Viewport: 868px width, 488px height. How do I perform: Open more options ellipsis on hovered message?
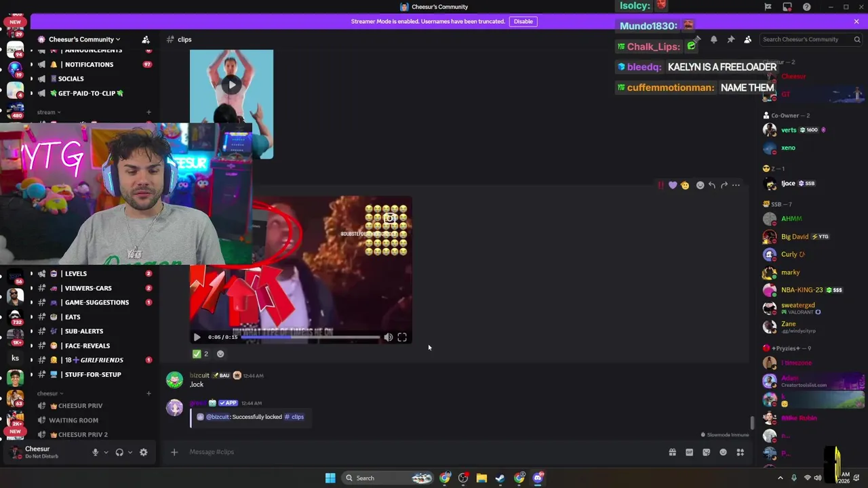(x=736, y=185)
